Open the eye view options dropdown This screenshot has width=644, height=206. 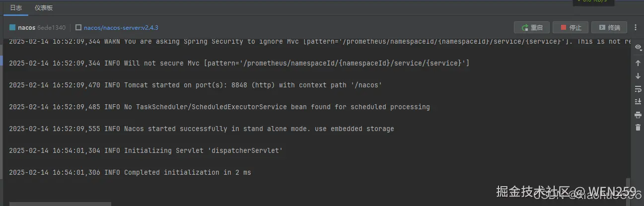click(x=638, y=47)
